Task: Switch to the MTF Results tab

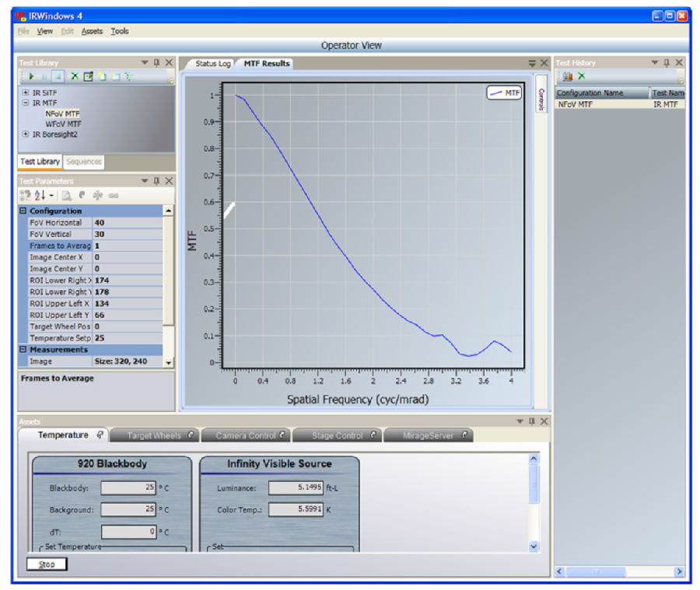Action: (267, 64)
